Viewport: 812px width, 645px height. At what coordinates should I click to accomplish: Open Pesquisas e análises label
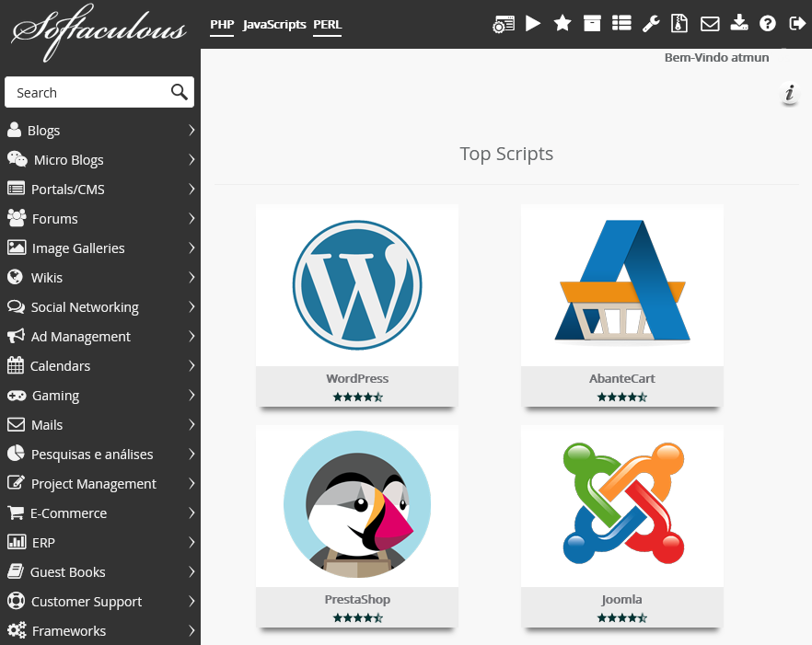pyautogui.click(x=92, y=455)
